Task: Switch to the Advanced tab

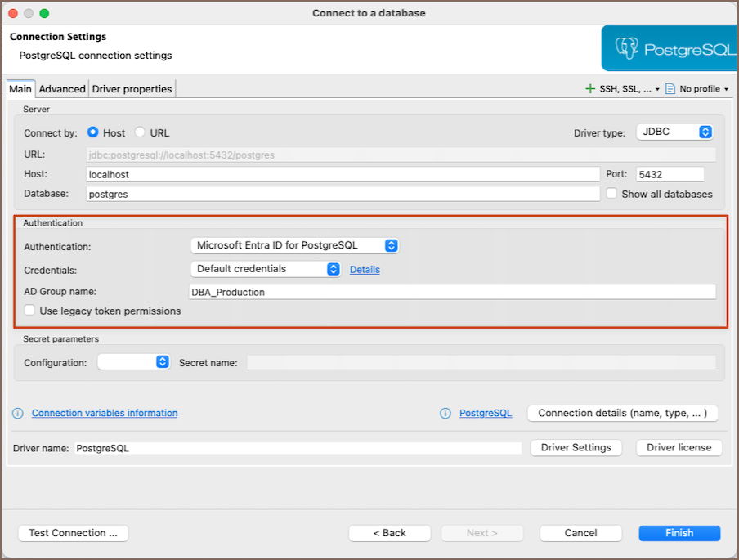Action: click(62, 89)
